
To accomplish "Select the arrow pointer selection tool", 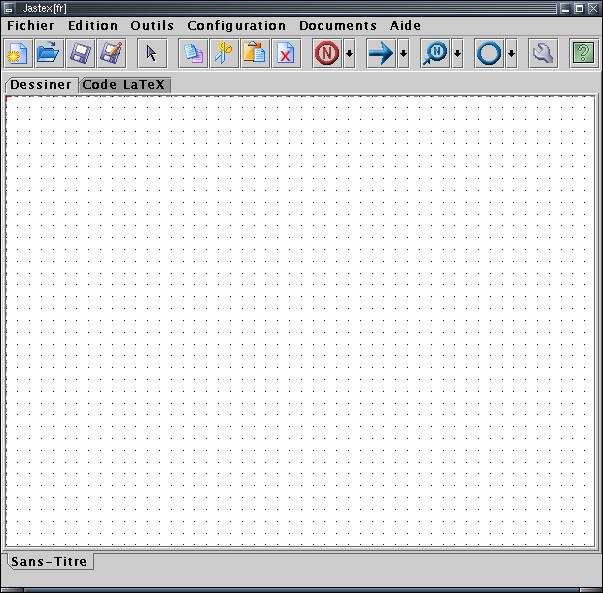I will click(x=152, y=54).
